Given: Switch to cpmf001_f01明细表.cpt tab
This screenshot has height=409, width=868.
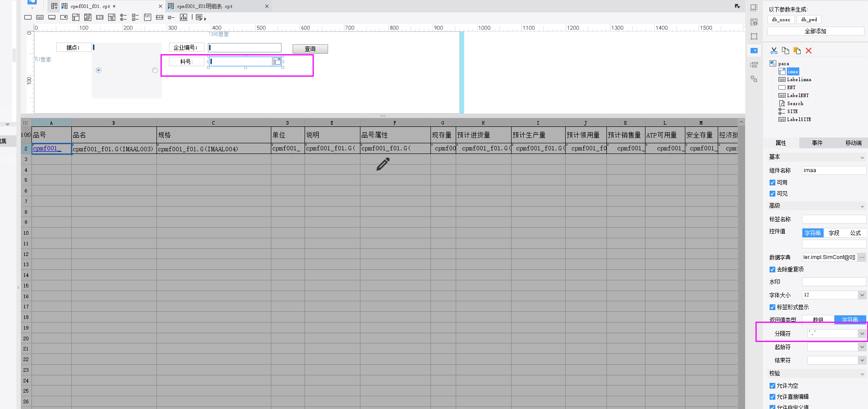Looking at the screenshot, I should tap(204, 6).
